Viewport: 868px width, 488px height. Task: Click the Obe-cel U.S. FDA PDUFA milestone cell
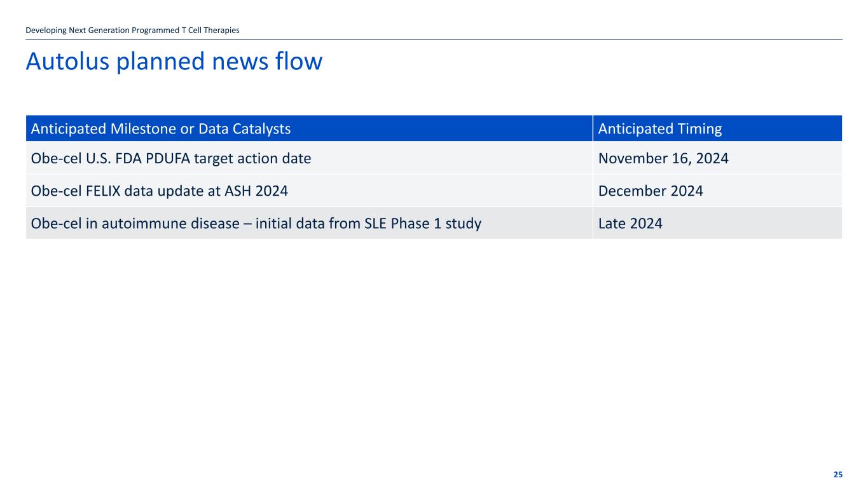[x=171, y=158]
